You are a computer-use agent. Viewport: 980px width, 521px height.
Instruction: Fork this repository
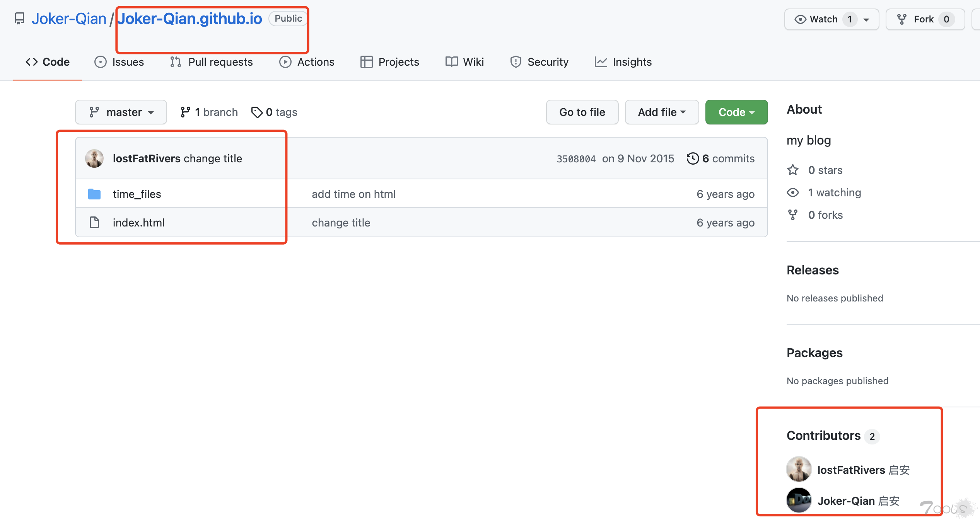coord(925,19)
